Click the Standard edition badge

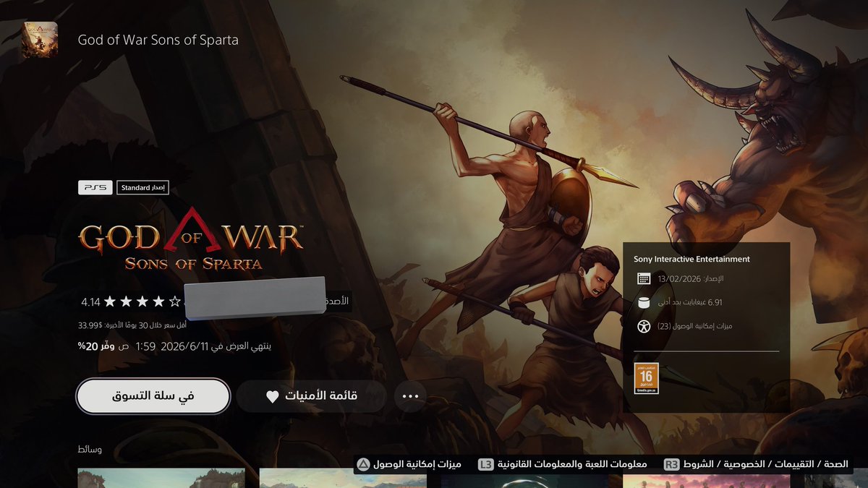coord(142,188)
